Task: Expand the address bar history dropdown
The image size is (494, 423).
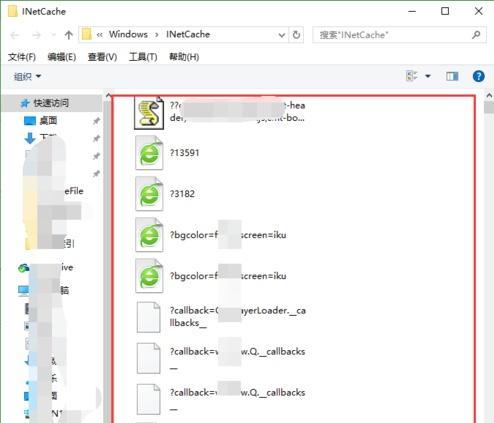Action: coord(282,35)
